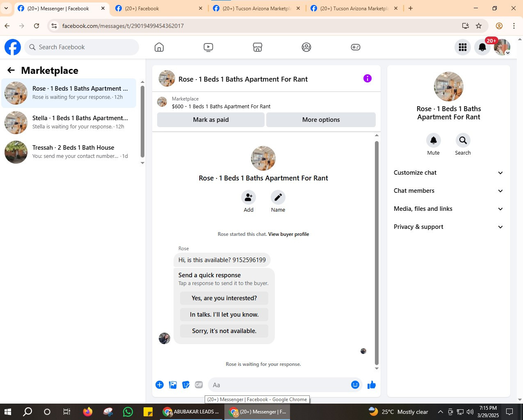Expand Customize chat section
The height and width of the screenshot is (420, 523).
click(x=449, y=173)
